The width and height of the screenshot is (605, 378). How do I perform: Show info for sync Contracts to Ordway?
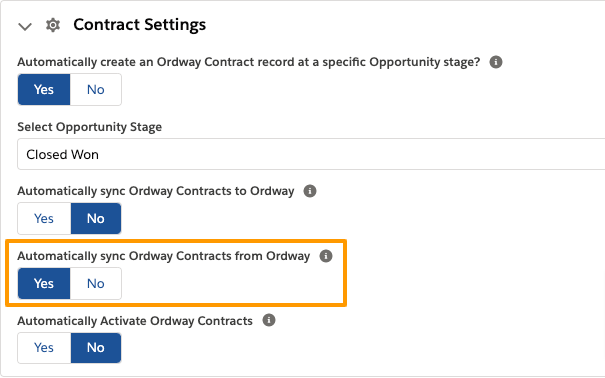[310, 191]
